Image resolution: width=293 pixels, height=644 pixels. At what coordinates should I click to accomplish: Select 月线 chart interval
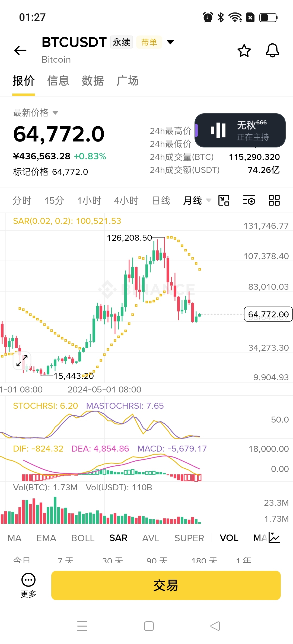point(193,201)
